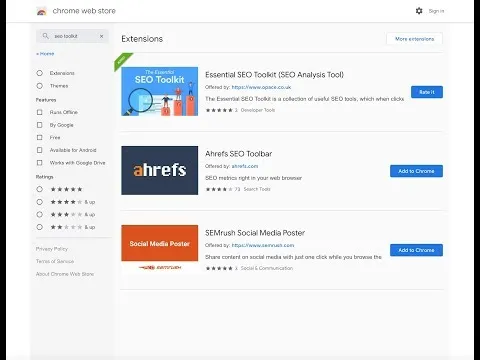The width and height of the screenshot is (480, 360).
Task: Click the Search Tools category label
Action: pos(257,189)
